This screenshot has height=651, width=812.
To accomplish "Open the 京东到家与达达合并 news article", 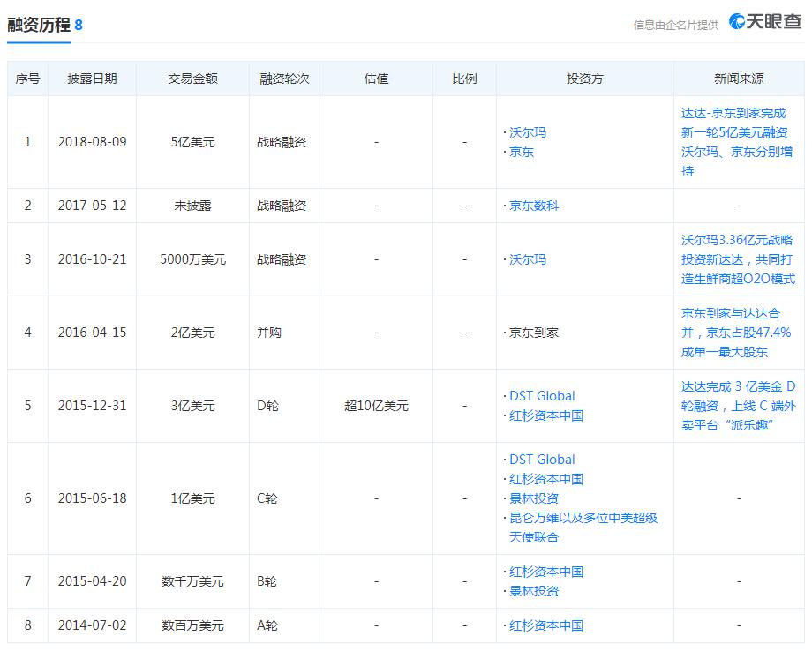I will pos(736,333).
